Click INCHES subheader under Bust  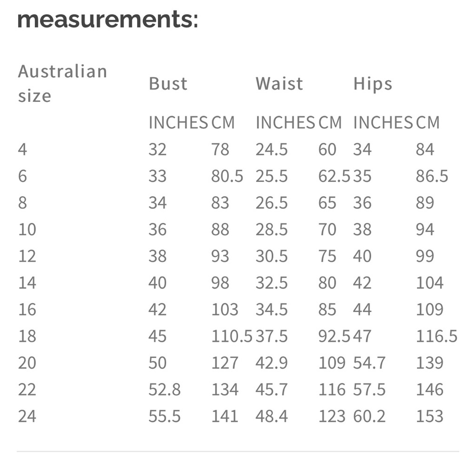(x=178, y=123)
